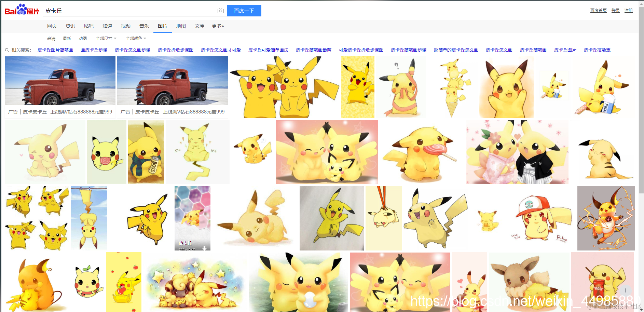
Task: Open Pikachu sleeping beside Mareep thumbnail
Action: 195,282
